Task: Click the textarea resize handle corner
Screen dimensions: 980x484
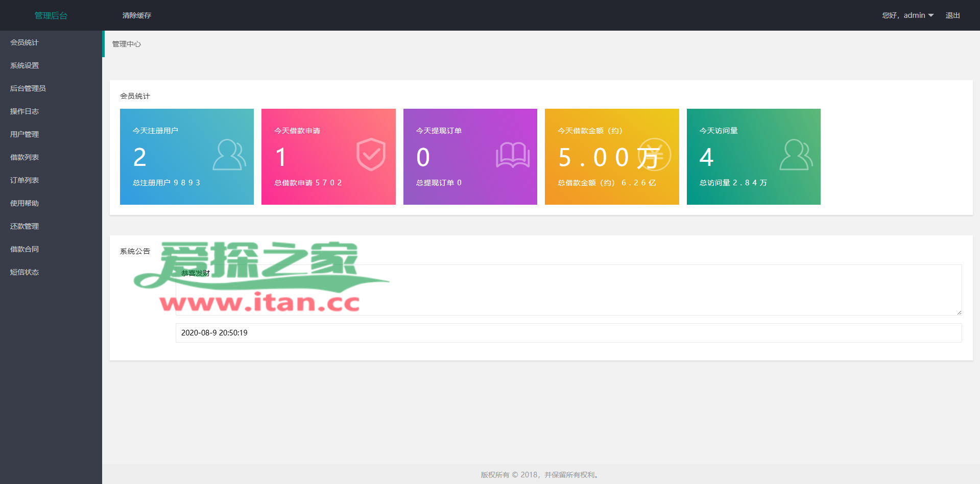Action: pos(959,312)
